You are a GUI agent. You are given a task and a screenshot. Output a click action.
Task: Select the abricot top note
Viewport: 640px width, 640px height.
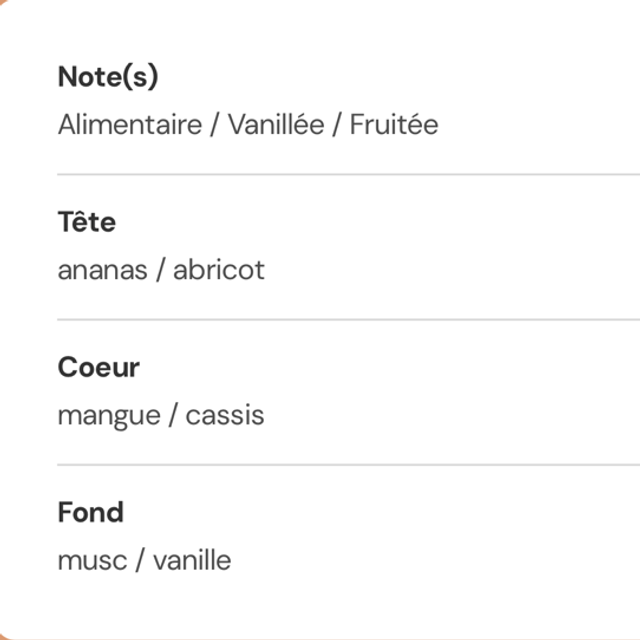click(x=219, y=270)
